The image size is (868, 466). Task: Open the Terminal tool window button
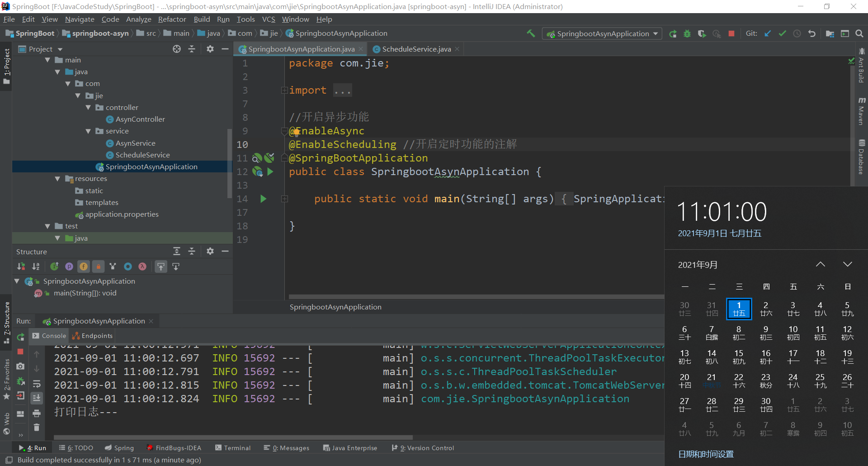(233, 448)
